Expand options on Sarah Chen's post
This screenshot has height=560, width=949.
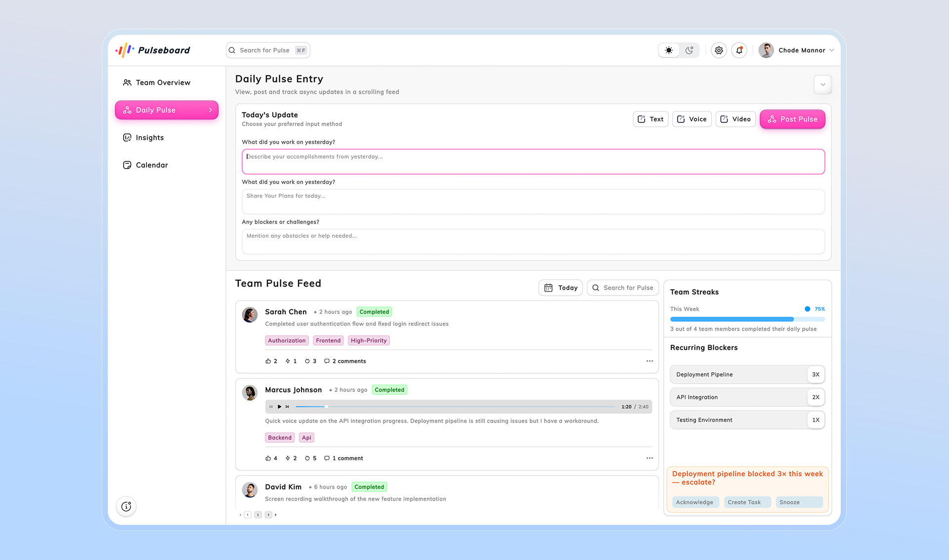(x=649, y=361)
